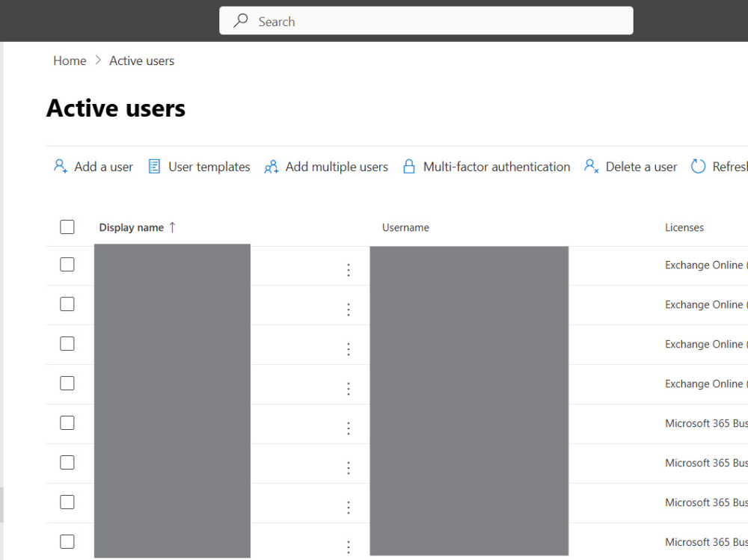The width and height of the screenshot is (748, 560).
Task: Open more actions for last Microsoft 365 row
Action: coord(349,547)
